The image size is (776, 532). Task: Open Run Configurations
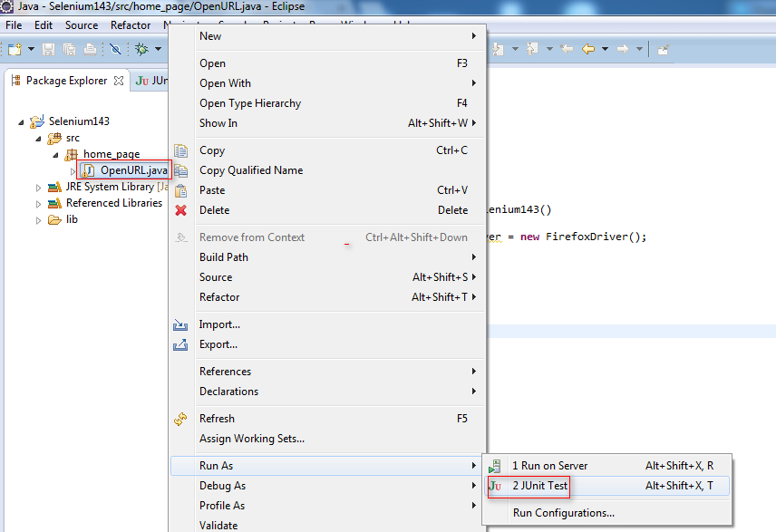607,513
